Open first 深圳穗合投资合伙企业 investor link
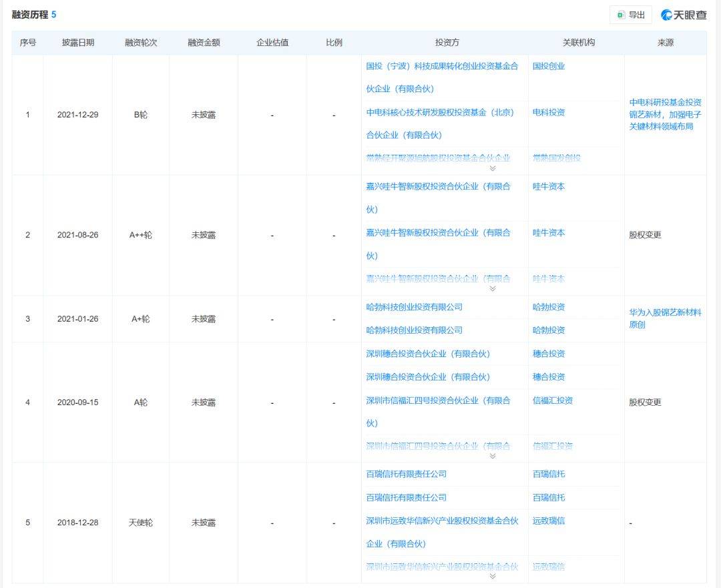 tap(427, 354)
